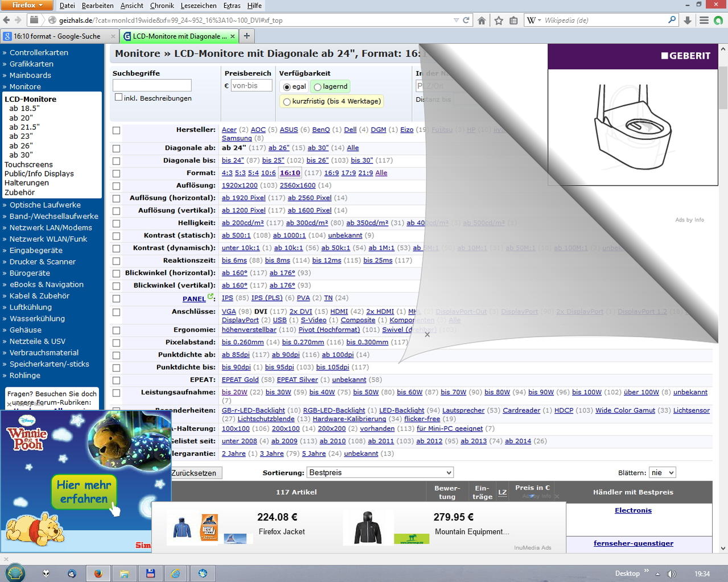Open the URL history dropdown arrow
Screen dimensions: 728x582
pyautogui.click(x=456, y=20)
